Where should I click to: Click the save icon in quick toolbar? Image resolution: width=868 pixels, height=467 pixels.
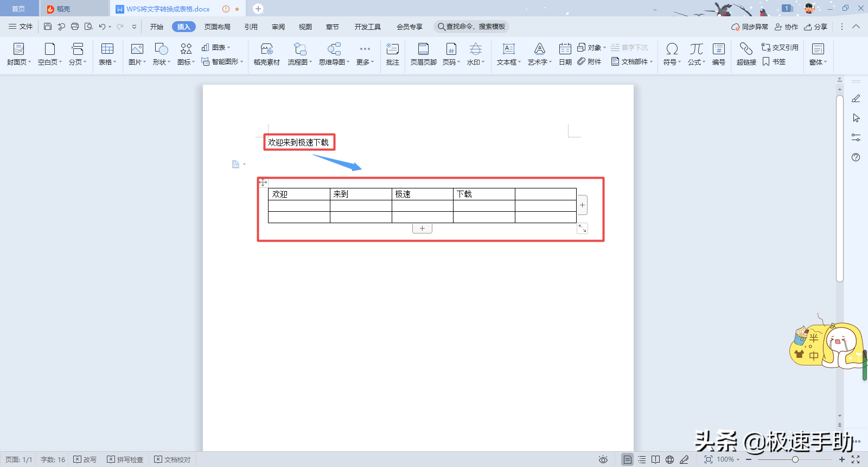(48, 27)
